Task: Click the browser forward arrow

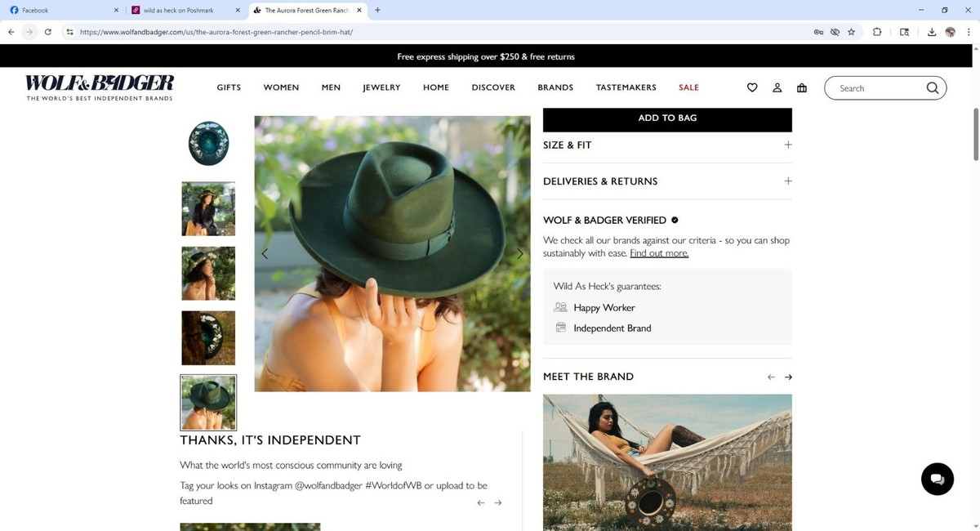Action: 29,32
